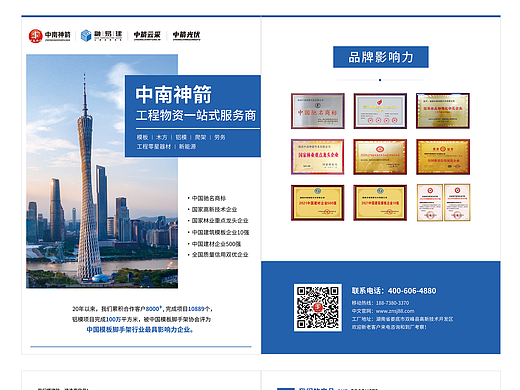Click the 国家高新技术企业 bullet item
The width and height of the screenshot is (520, 390).
(212, 210)
